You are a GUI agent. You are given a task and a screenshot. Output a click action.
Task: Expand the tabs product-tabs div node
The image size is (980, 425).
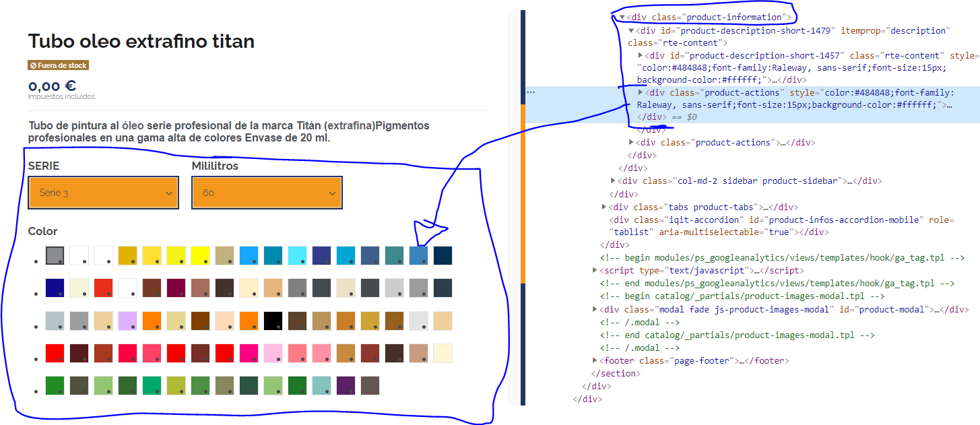coord(604,207)
